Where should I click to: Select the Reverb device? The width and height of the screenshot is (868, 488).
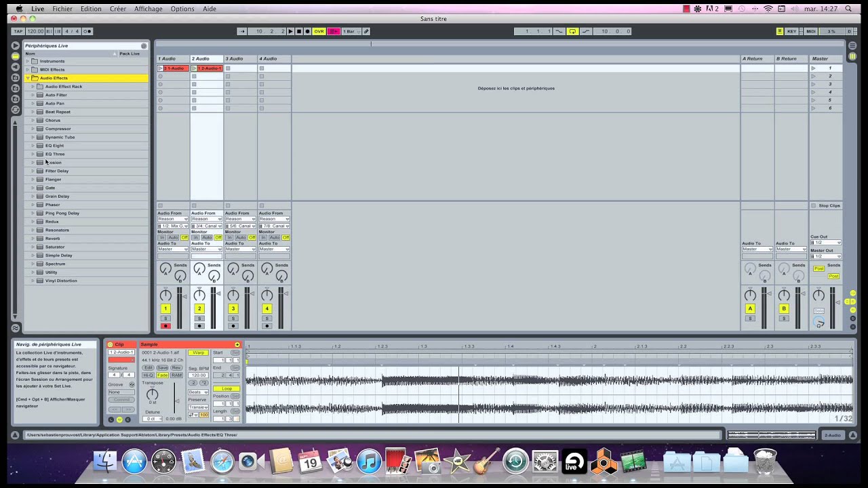(52, 239)
